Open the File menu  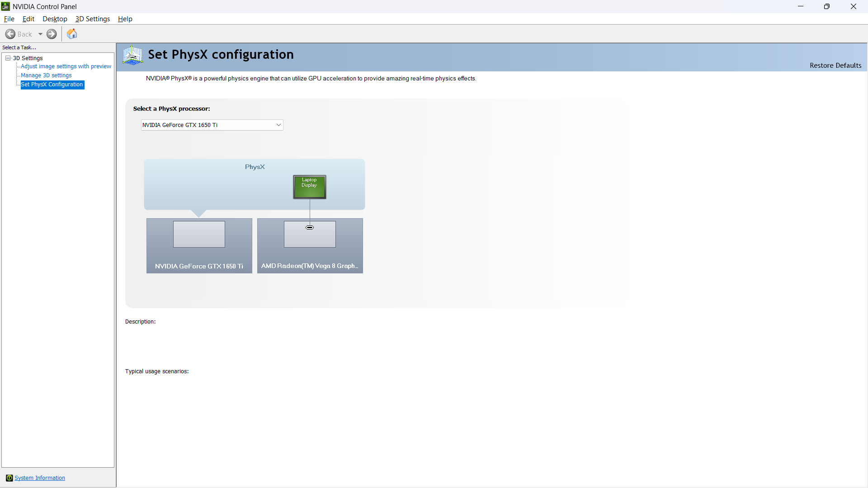coord(9,19)
